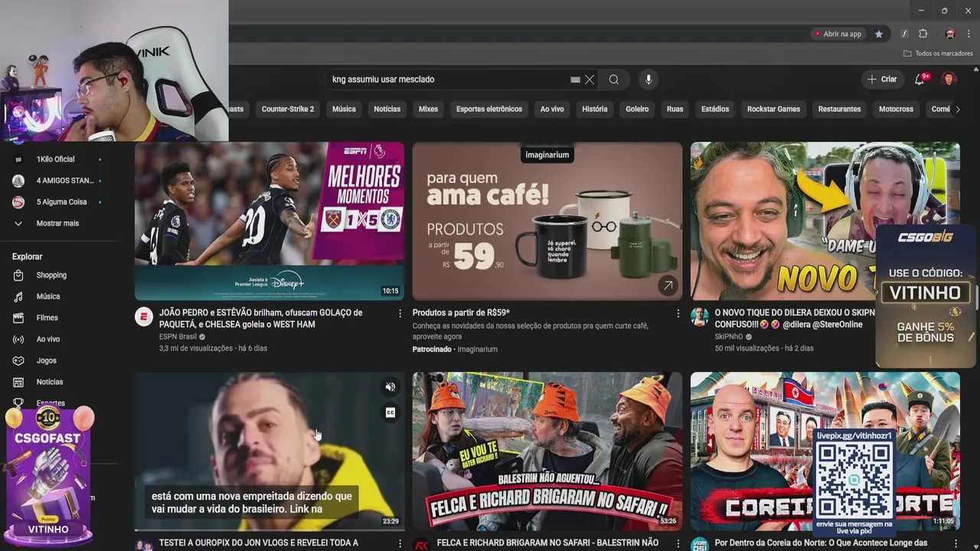
Task: Bookmark page with the star icon
Action: [879, 34]
